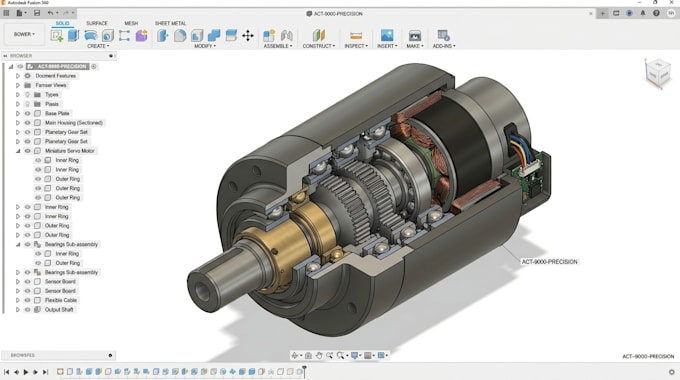Switch to the Surface tab
Viewport: 680px width, 380px height.
pyautogui.click(x=97, y=23)
